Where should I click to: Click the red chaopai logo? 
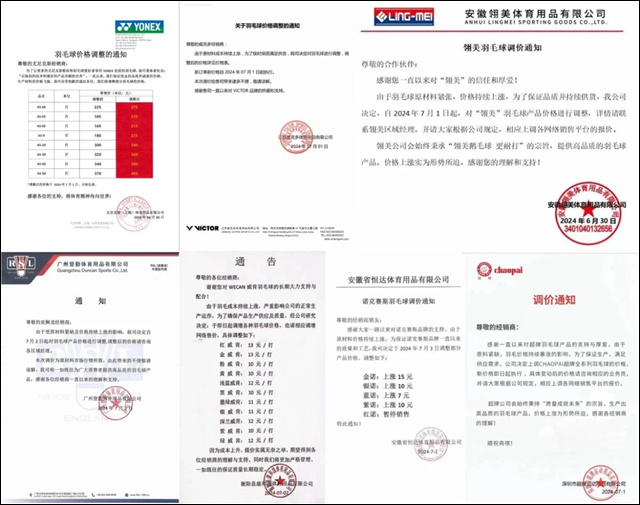(500, 270)
